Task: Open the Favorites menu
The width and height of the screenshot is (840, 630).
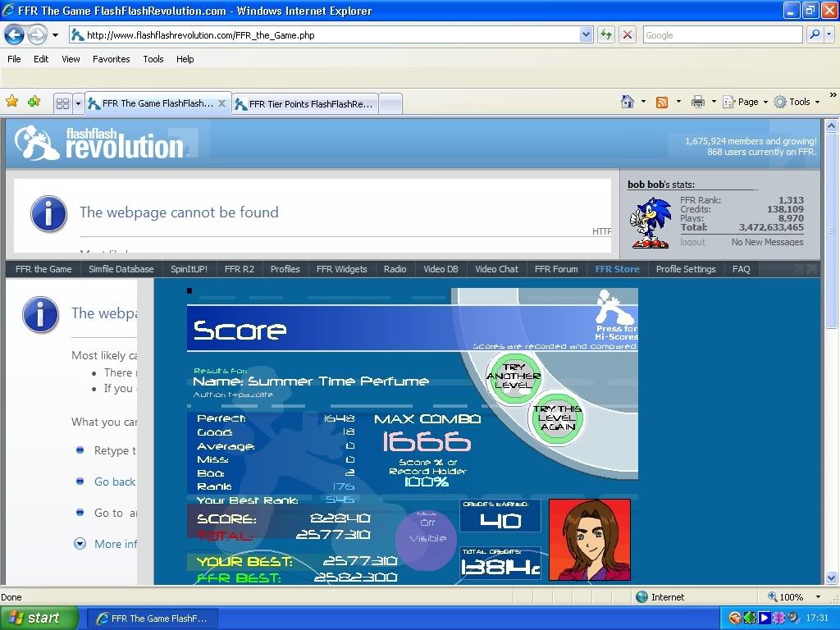Action: pyautogui.click(x=111, y=59)
